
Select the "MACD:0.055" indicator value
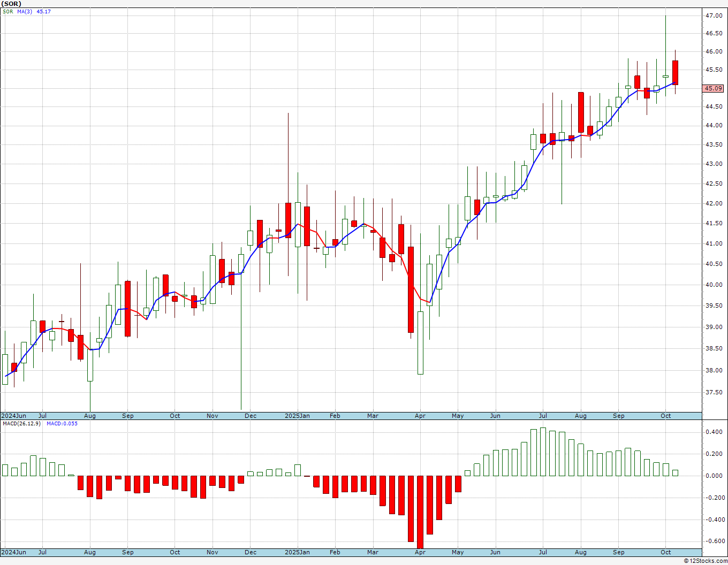(x=62, y=424)
